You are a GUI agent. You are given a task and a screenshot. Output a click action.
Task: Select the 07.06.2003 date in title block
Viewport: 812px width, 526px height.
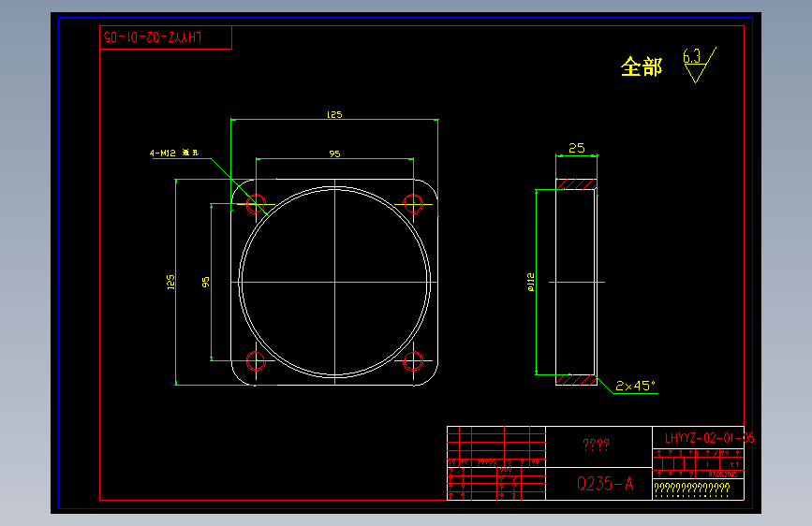722,475
